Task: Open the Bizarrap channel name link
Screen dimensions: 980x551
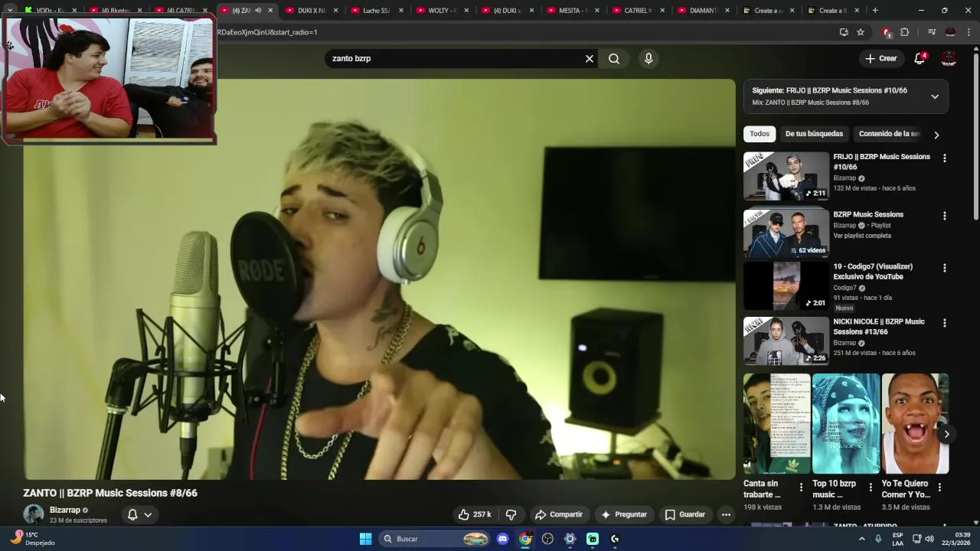Action: tap(65, 510)
